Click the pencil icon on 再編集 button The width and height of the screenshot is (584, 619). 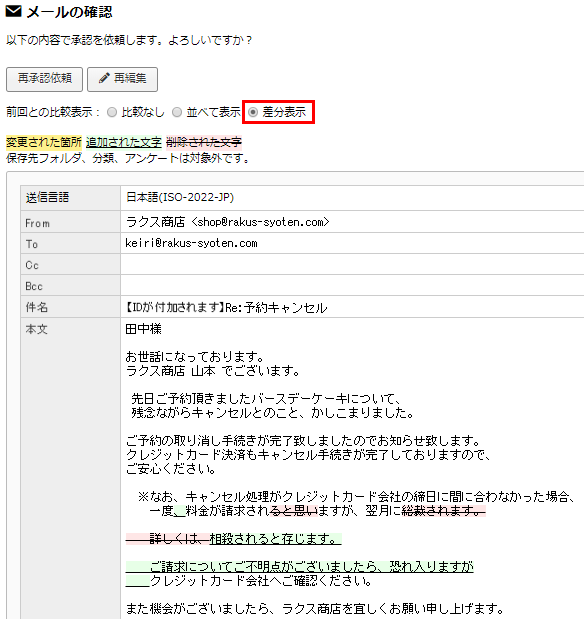pos(104,78)
